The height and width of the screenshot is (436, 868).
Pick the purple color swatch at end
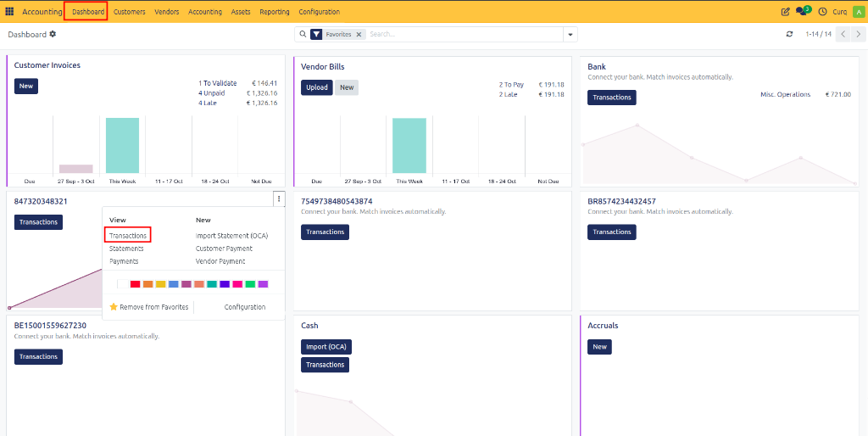(264, 284)
